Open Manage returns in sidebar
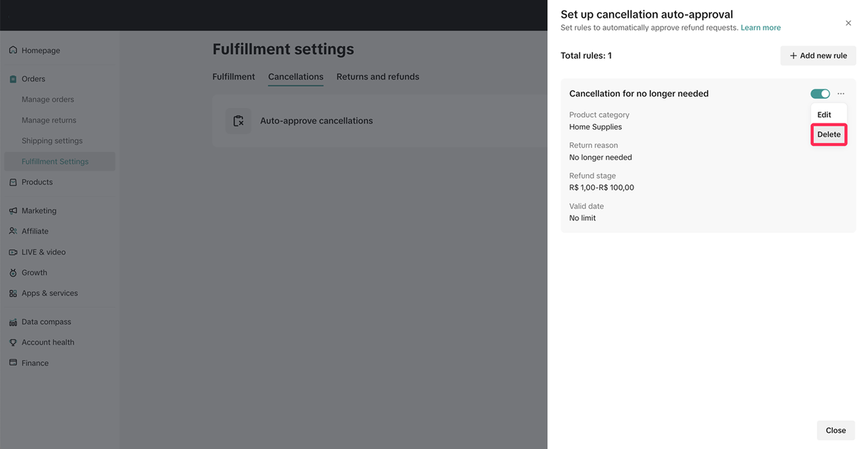Image resolution: width=868 pixels, height=449 pixels. pos(49,120)
